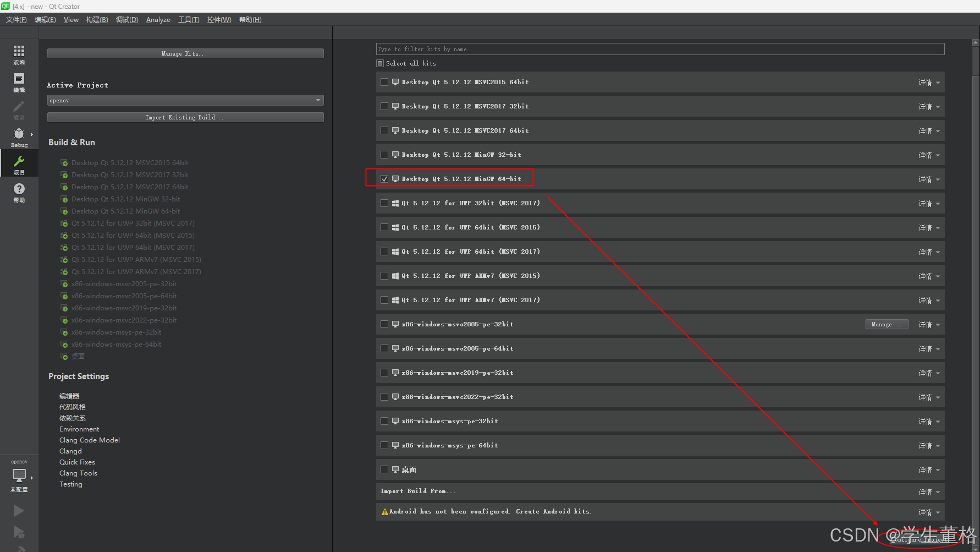The height and width of the screenshot is (552, 980).
Task: Open Quick Fixes project settings
Action: point(77,462)
